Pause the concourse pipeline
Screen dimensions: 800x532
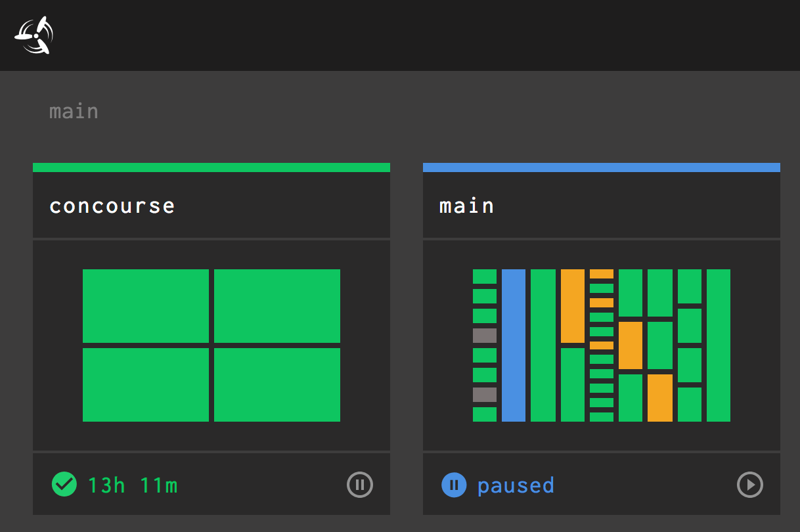pyautogui.click(x=359, y=485)
